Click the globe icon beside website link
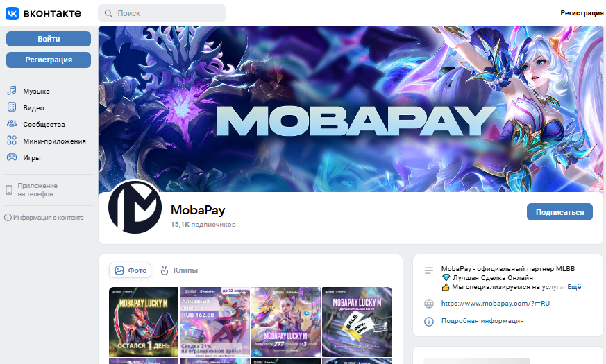Viewport: 606px width, 364px height. [429, 304]
